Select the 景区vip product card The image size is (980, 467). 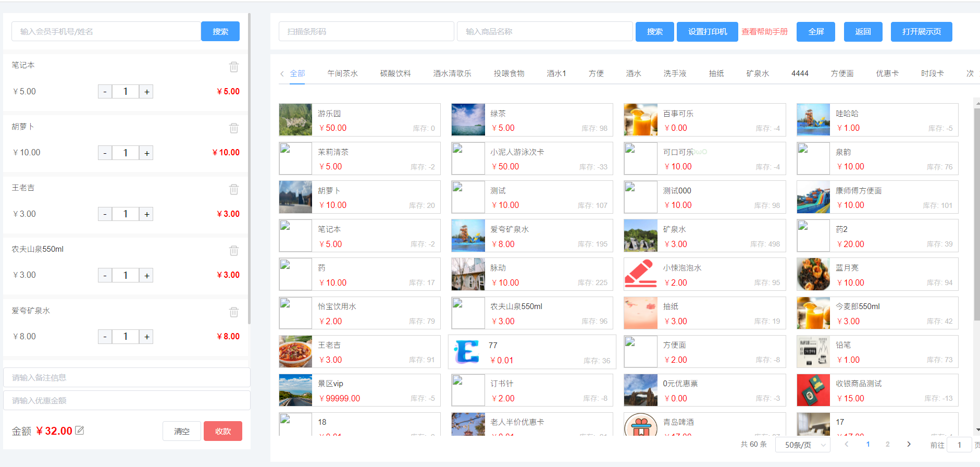click(359, 390)
